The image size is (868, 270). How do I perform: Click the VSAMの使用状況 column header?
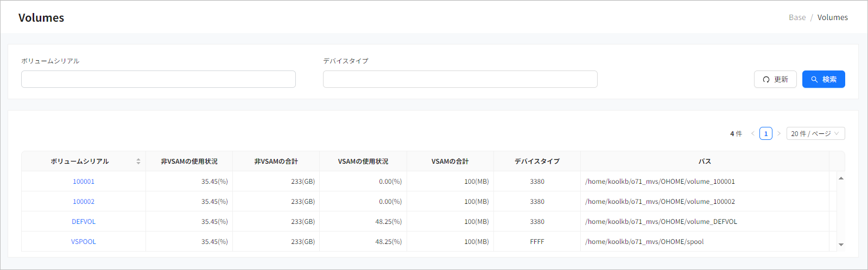coord(363,161)
